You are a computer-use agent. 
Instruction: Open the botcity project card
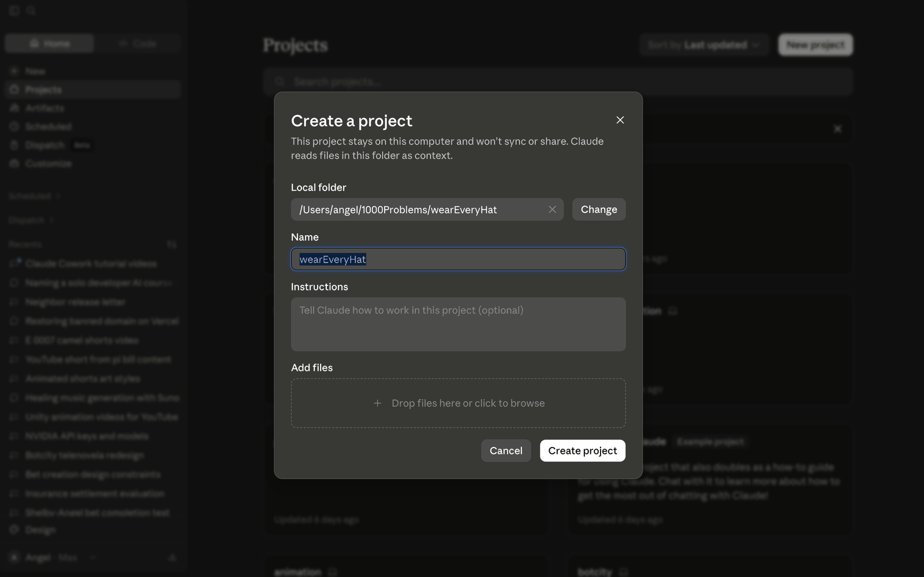click(x=709, y=567)
